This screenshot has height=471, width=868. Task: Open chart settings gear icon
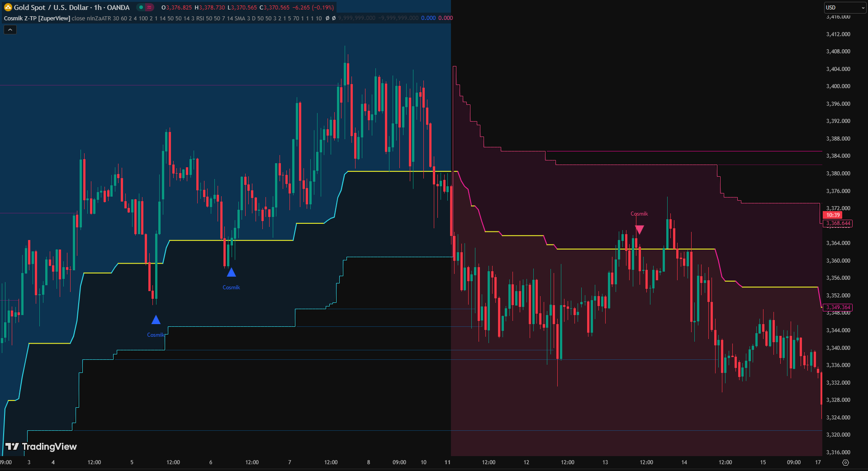845,462
